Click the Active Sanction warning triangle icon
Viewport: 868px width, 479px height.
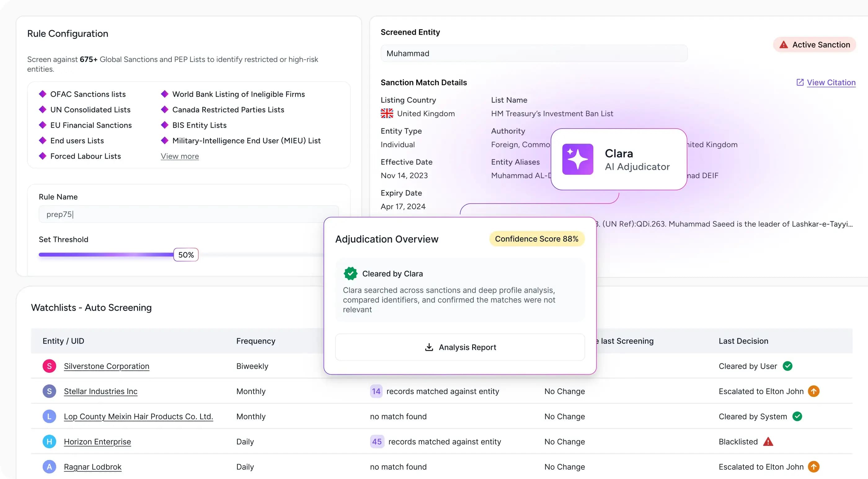click(783, 45)
